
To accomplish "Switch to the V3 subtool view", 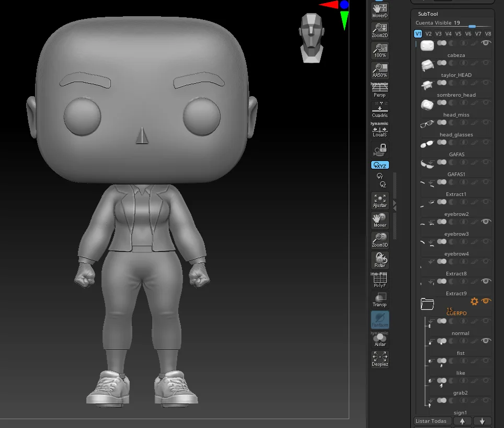I will tap(438, 33).
